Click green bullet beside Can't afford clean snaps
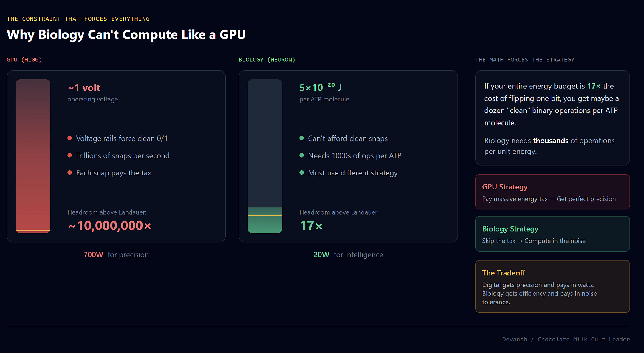This screenshot has width=644, height=353. [x=301, y=138]
